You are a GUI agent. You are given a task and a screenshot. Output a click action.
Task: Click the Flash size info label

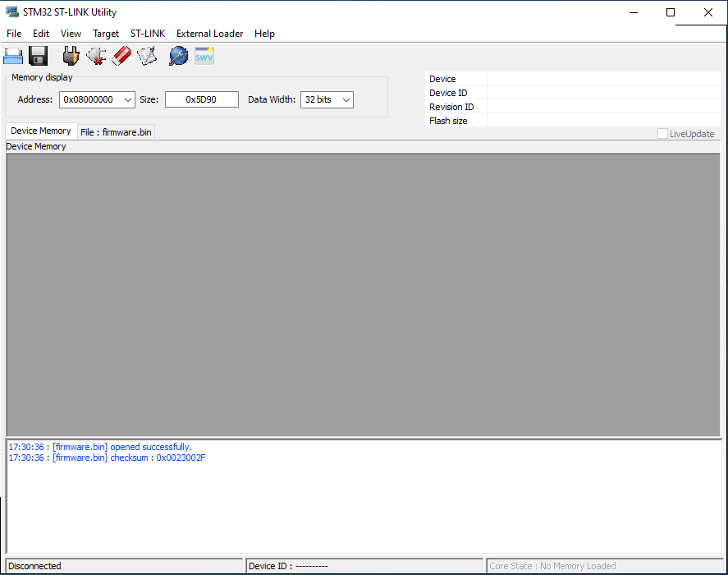click(x=448, y=121)
